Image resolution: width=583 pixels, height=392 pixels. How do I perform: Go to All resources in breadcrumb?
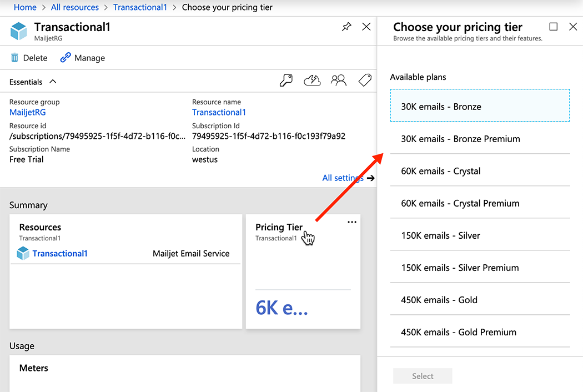point(75,7)
